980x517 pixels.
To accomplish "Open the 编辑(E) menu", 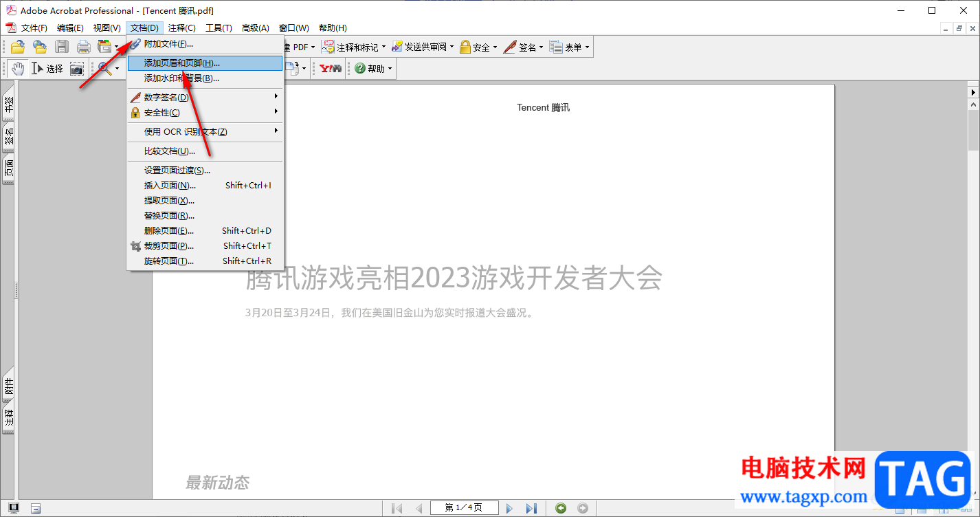I will pyautogui.click(x=70, y=28).
